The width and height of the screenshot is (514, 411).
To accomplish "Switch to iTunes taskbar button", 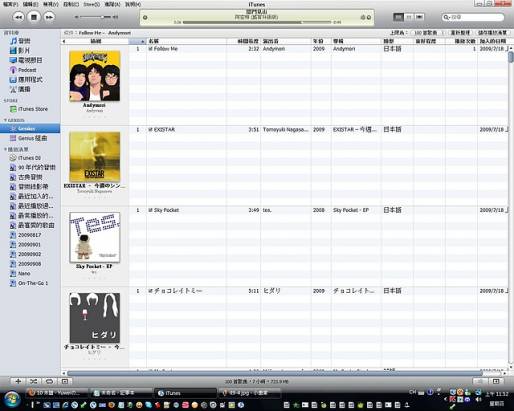I will point(186,393).
